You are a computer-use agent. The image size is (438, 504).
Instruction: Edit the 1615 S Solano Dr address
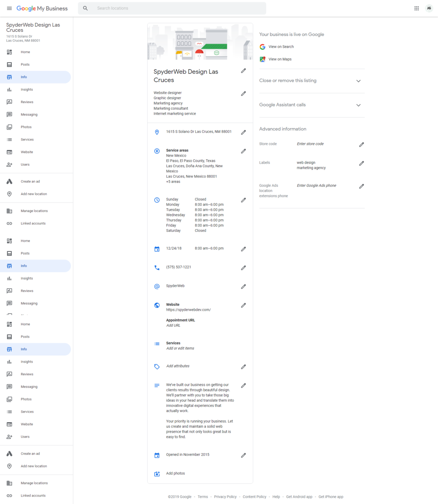[244, 132]
